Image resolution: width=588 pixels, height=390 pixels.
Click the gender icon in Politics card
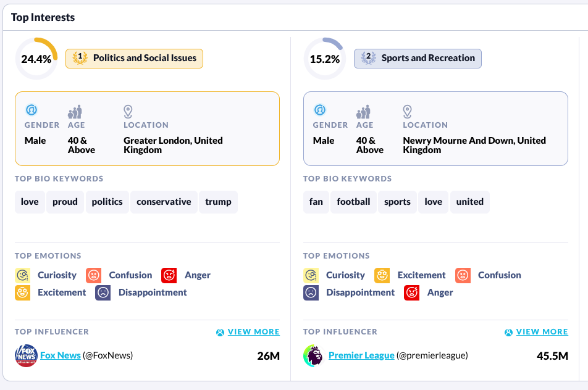click(x=31, y=110)
